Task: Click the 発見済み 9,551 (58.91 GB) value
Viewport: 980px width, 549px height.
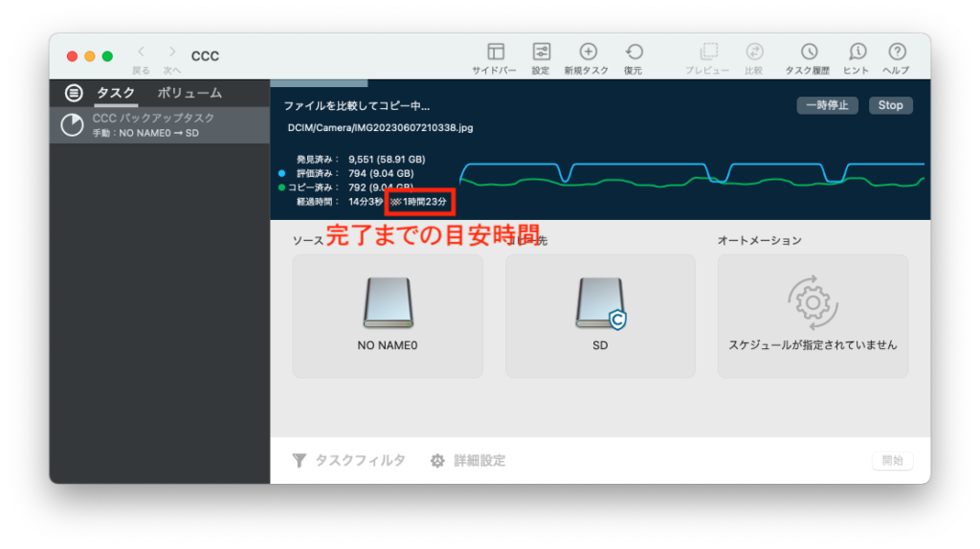Action: pos(387,160)
